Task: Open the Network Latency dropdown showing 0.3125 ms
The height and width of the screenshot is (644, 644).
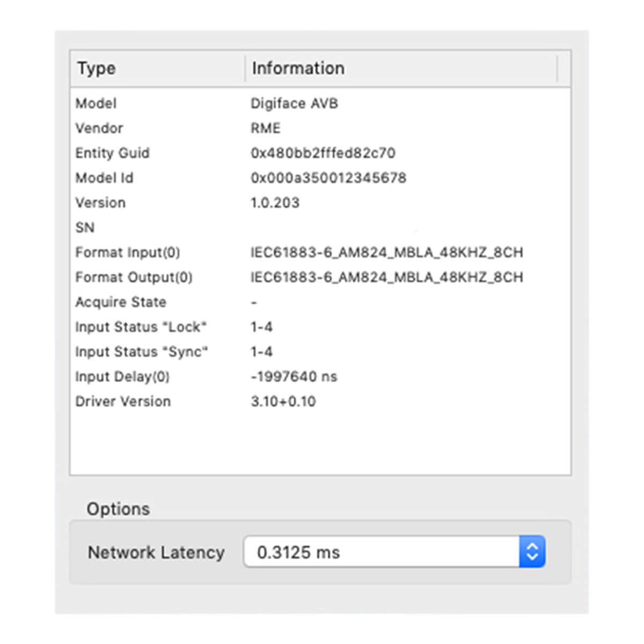Action: (381, 552)
